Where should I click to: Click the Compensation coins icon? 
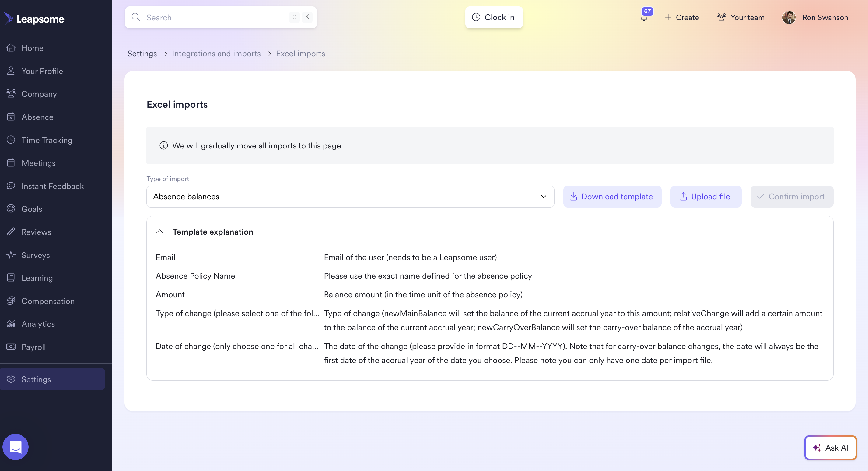[11, 301]
